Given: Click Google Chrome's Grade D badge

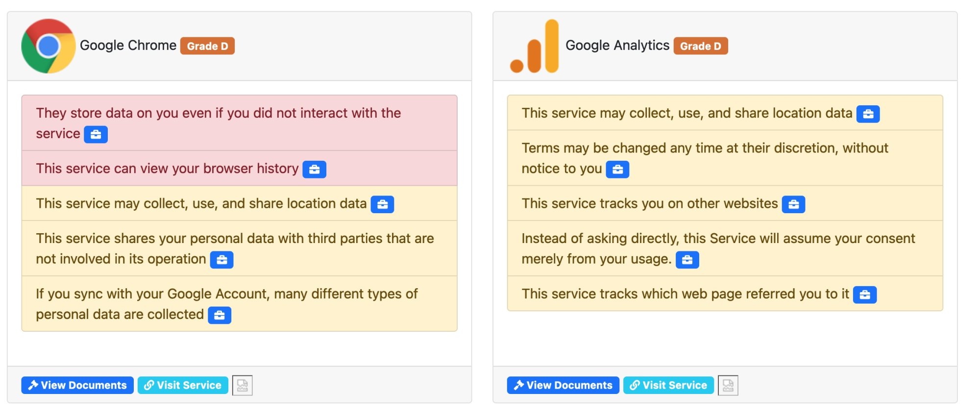Looking at the screenshot, I should [x=207, y=46].
